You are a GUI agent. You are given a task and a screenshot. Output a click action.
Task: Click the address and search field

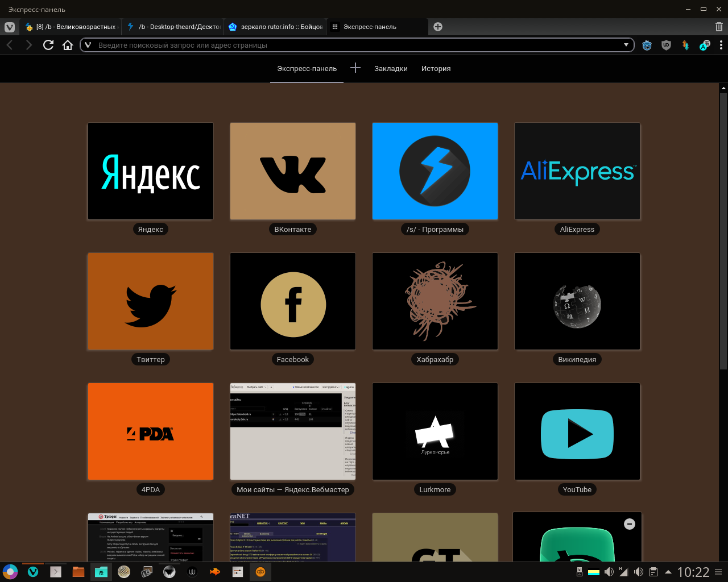point(357,45)
